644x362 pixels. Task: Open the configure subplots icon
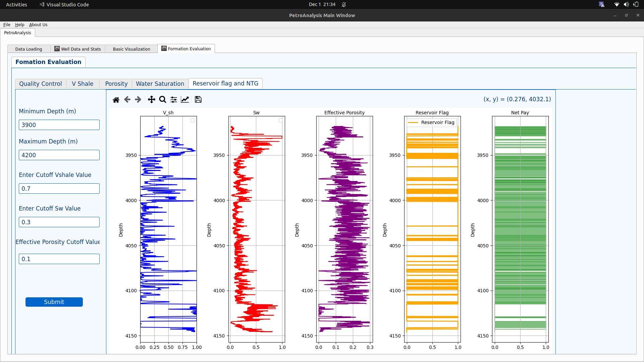tap(173, 99)
